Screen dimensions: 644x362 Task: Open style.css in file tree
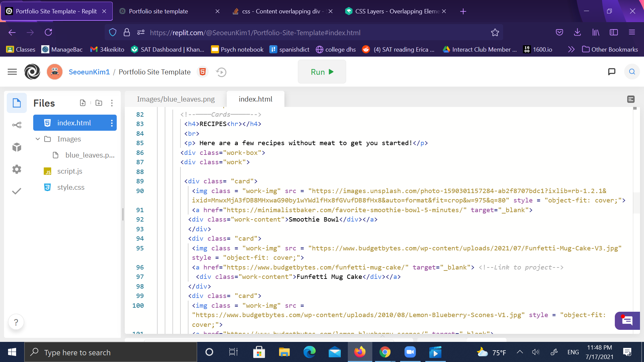point(71,187)
